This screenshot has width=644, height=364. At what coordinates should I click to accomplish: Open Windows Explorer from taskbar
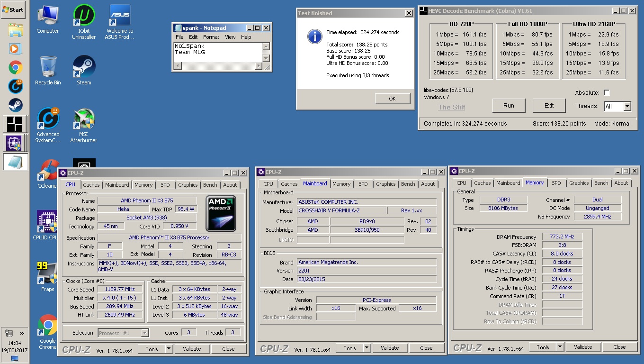15,30
